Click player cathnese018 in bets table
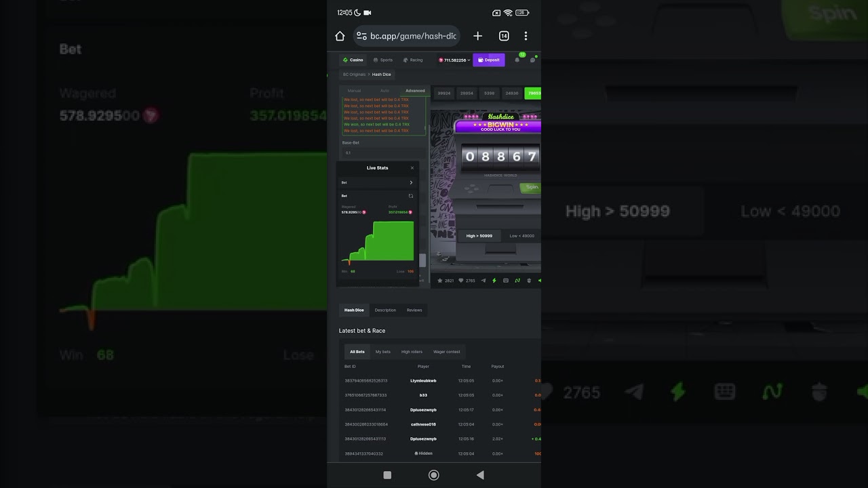This screenshot has height=488, width=868. coord(423,424)
